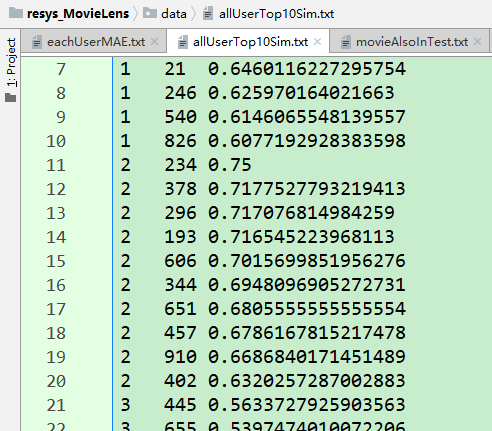Viewport: 492px width, 431px height.
Task: Click the value 0.701569985195627​6
Action: [307, 261]
